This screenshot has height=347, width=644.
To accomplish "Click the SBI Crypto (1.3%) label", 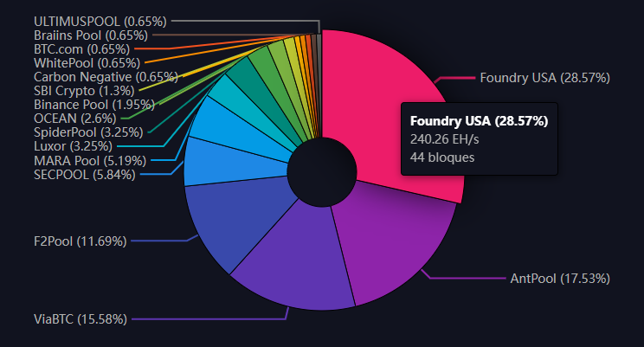I will [84, 91].
